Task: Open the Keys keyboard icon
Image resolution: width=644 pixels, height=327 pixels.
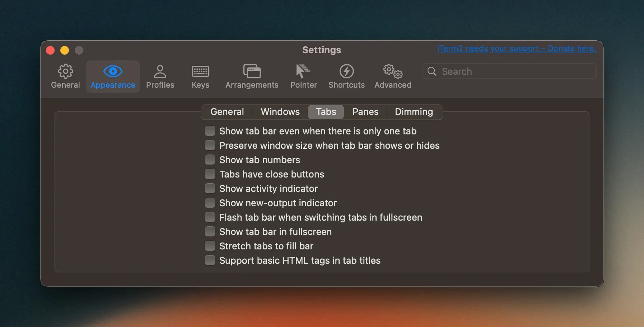Action: 200,72
